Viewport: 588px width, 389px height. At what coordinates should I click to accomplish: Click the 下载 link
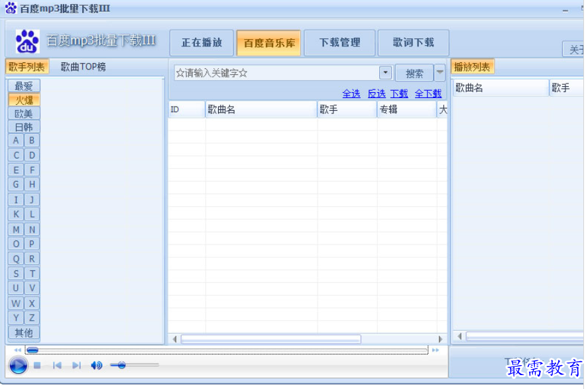pos(399,93)
